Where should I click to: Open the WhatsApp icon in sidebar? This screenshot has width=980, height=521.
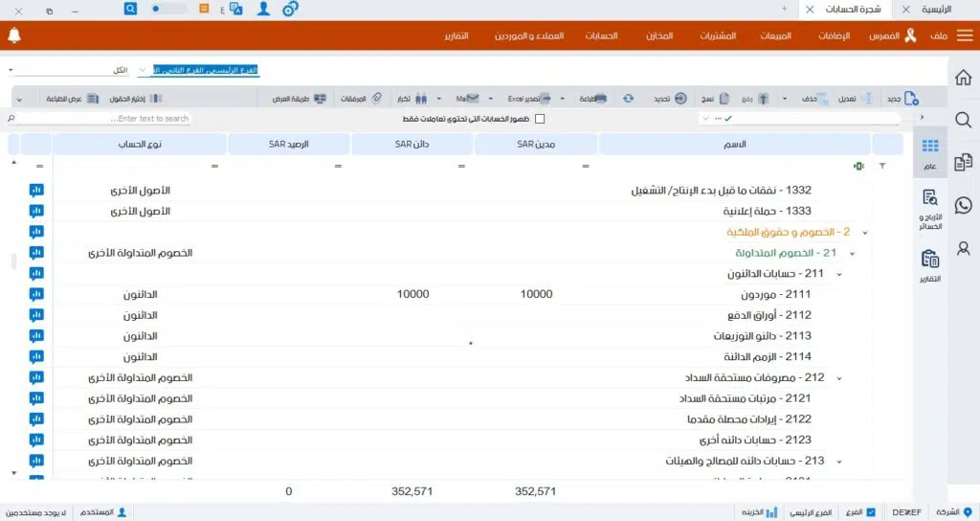point(963,205)
